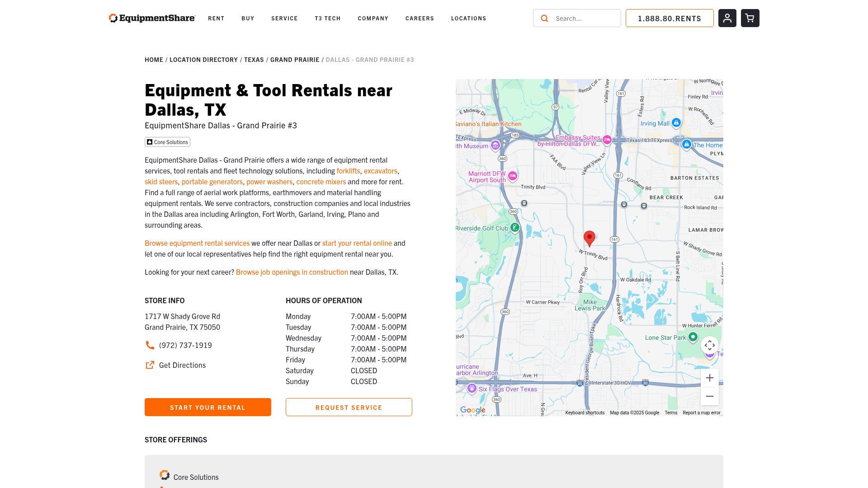The image size is (868, 488).
Task: Click the Request Service button
Action: tap(349, 407)
